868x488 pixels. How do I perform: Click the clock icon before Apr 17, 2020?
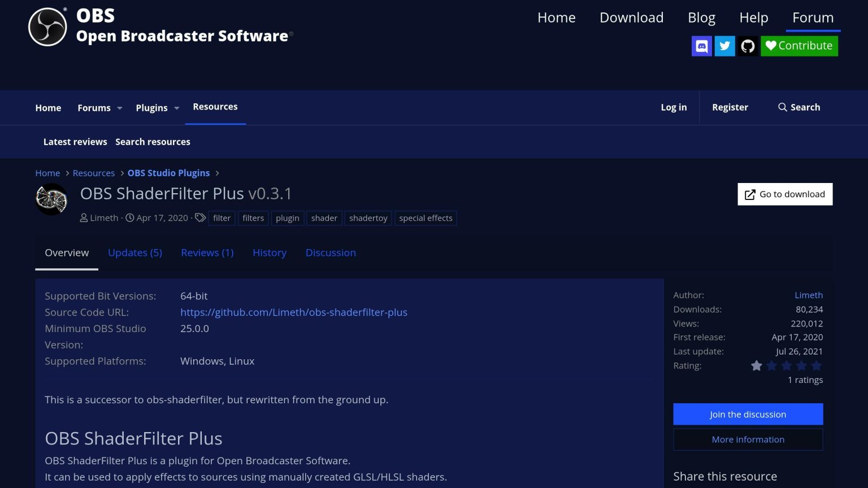[130, 217]
